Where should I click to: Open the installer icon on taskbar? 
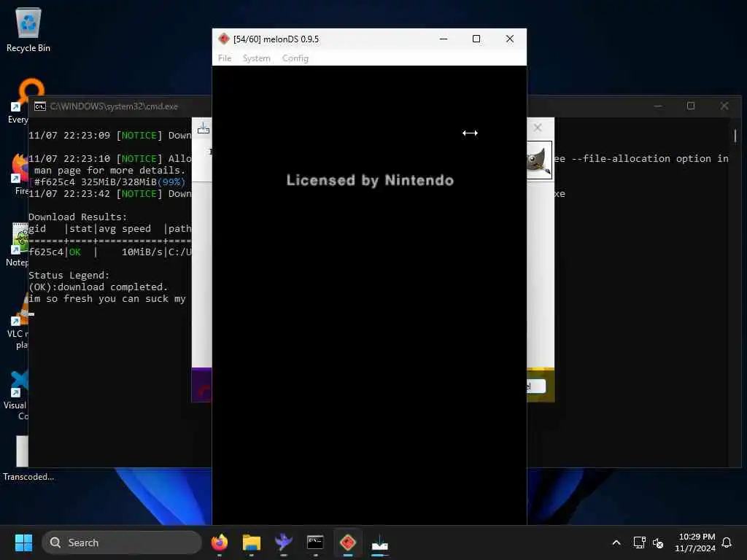[379, 542]
